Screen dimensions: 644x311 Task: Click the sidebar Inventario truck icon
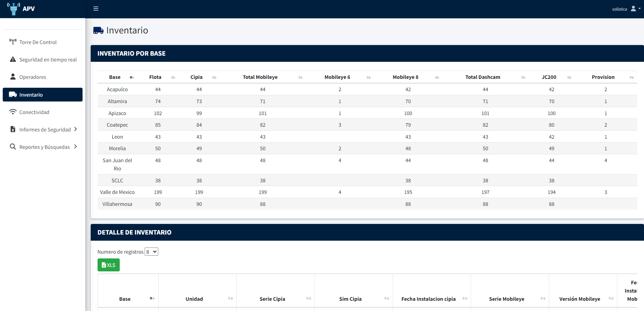(x=13, y=95)
